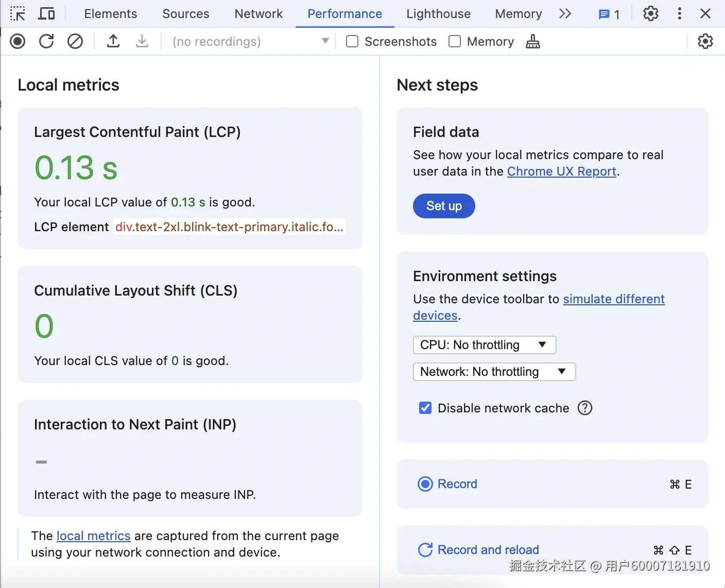Clear the recording with the clear icon
This screenshot has height=588, width=725.
click(x=75, y=41)
